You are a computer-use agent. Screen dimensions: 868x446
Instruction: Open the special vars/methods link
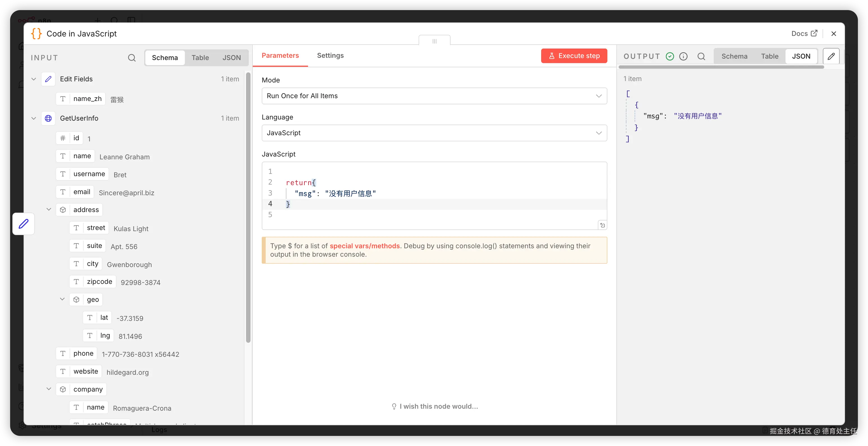(x=364, y=246)
